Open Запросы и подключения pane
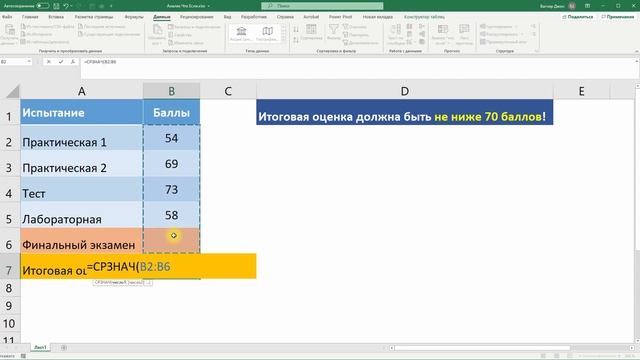640x360 pixels. 194,27
